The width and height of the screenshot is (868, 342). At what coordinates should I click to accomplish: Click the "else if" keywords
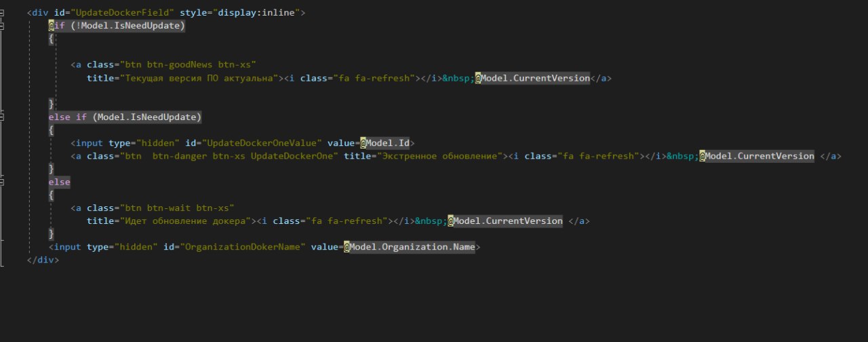pyautogui.click(x=68, y=117)
